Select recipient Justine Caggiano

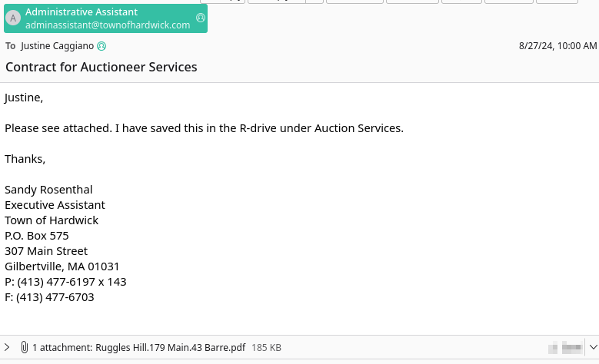pyautogui.click(x=58, y=46)
